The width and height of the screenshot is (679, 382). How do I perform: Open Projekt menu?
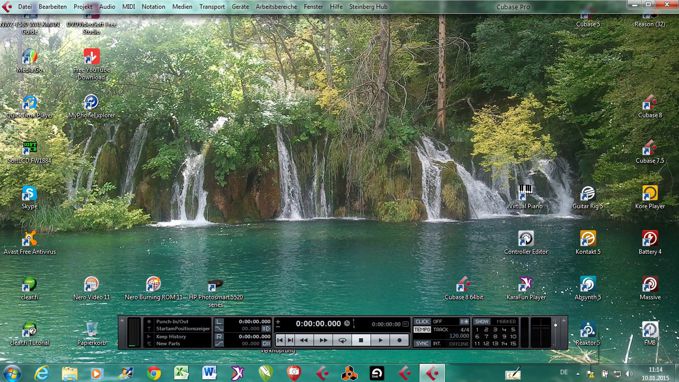(83, 7)
